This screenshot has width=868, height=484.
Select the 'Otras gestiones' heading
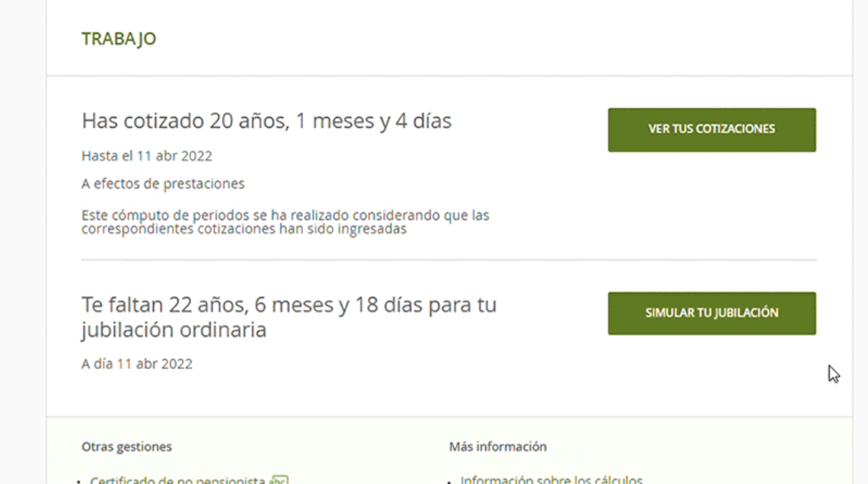click(126, 447)
